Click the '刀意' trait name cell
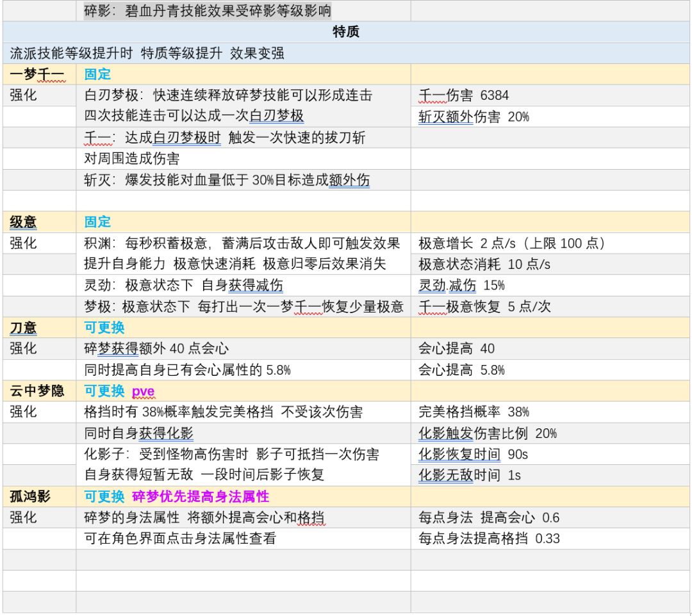692x616 pixels. [x=39, y=328]
